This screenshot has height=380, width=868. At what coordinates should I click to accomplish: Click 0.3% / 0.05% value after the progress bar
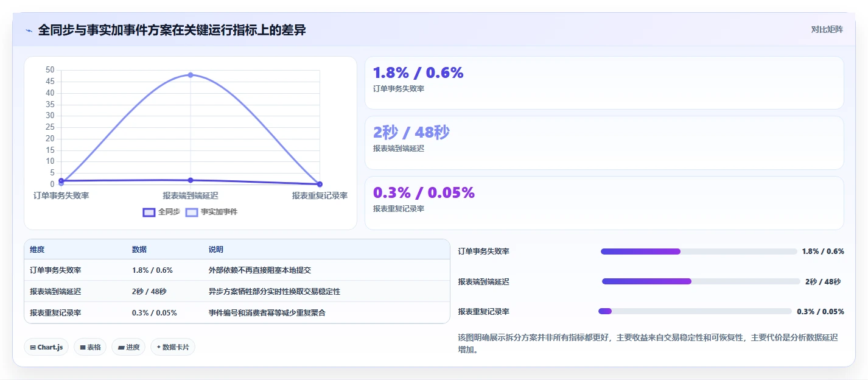tap(821, 311)
